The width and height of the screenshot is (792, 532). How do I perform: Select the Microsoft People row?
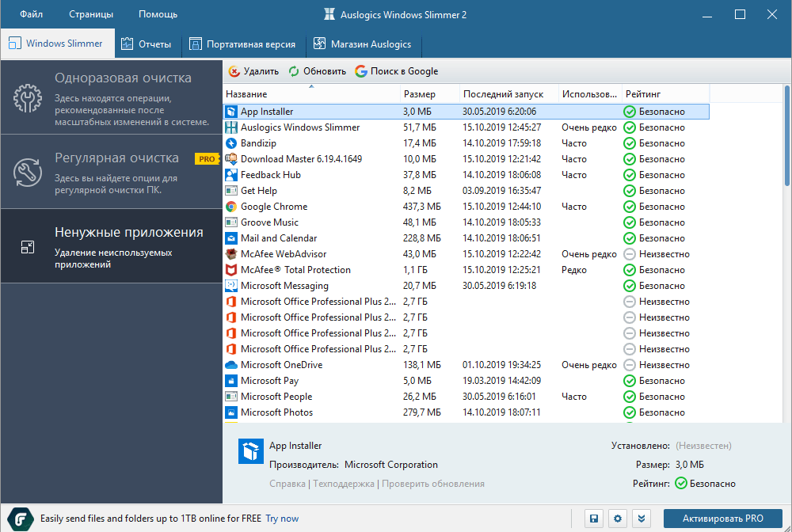point(466,397)
